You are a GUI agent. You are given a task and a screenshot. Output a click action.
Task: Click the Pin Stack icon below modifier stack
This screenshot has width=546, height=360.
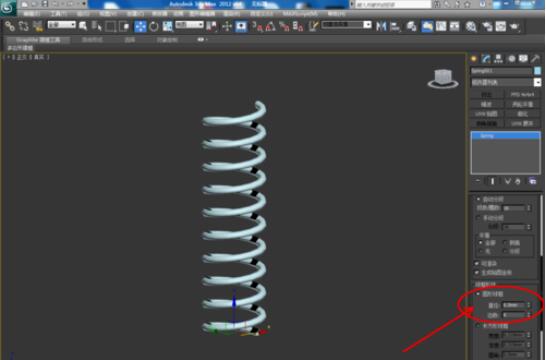478,181
